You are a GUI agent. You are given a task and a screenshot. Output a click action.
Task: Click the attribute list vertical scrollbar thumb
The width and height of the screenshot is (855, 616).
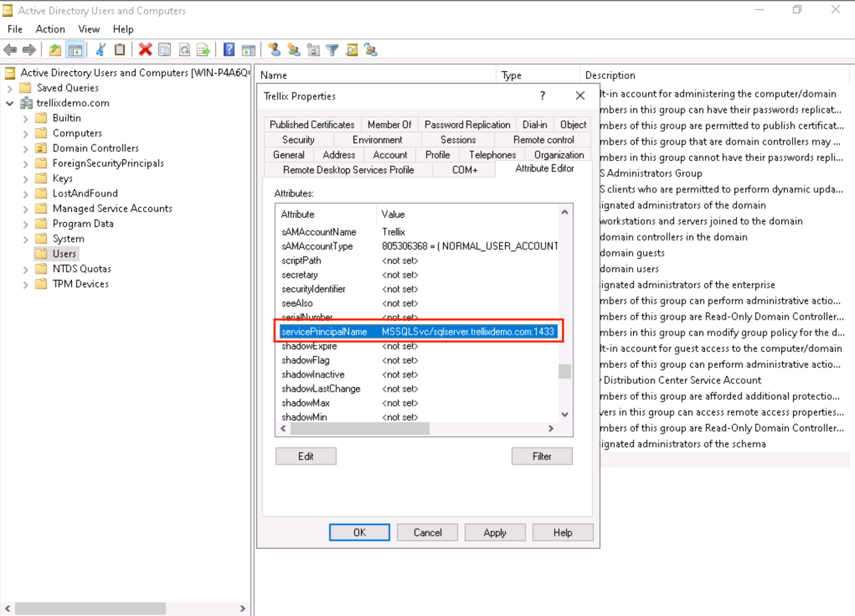[564, 371]
